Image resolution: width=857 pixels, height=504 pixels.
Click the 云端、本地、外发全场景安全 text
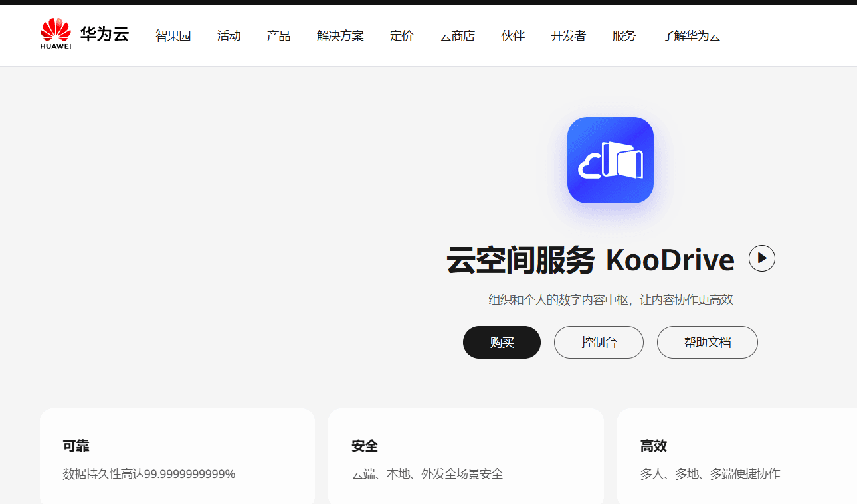pyautogui.click(x=428, y=474)
